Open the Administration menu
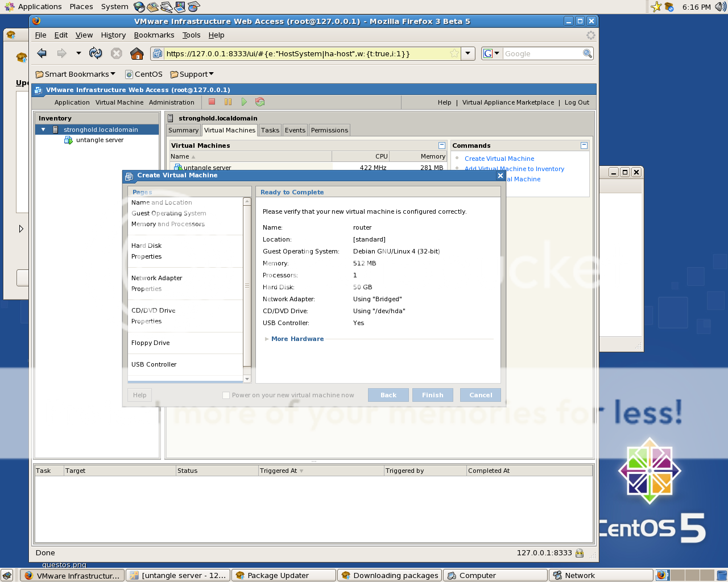 (x=172, y=102)
